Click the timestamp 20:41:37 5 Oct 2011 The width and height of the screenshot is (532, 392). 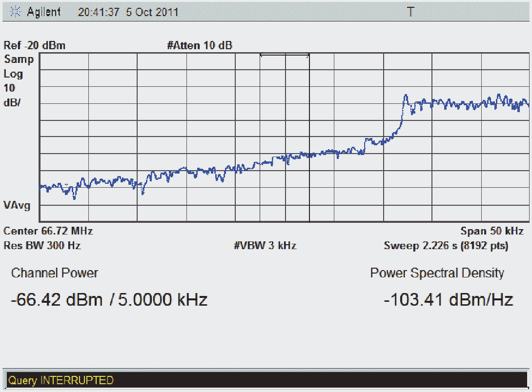pyautogui.click(x=128, y=12)
